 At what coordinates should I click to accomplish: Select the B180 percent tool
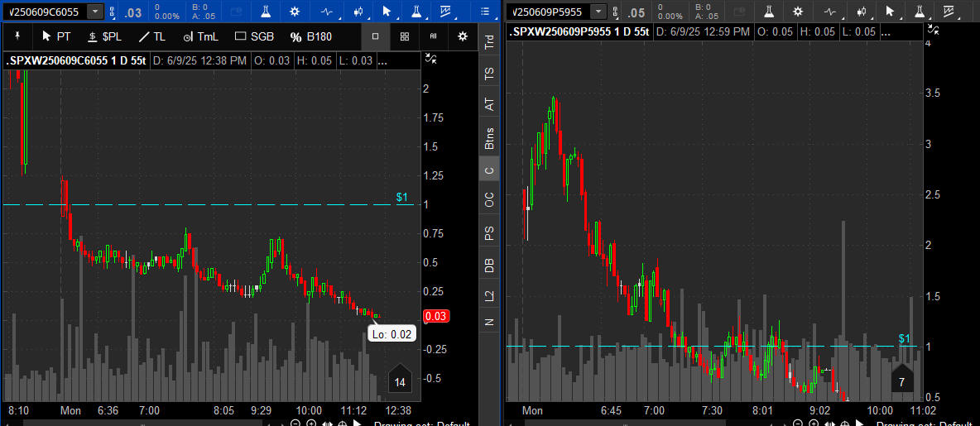coord(310,36)
